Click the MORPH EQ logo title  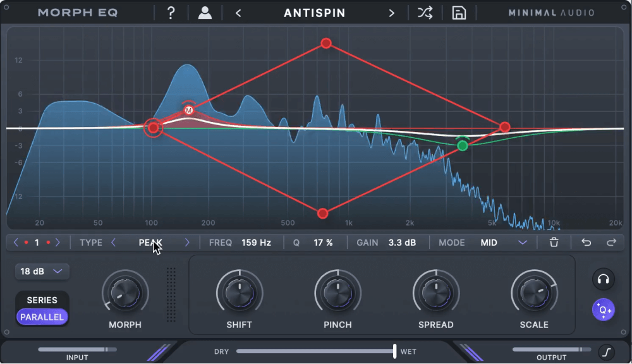78,13
